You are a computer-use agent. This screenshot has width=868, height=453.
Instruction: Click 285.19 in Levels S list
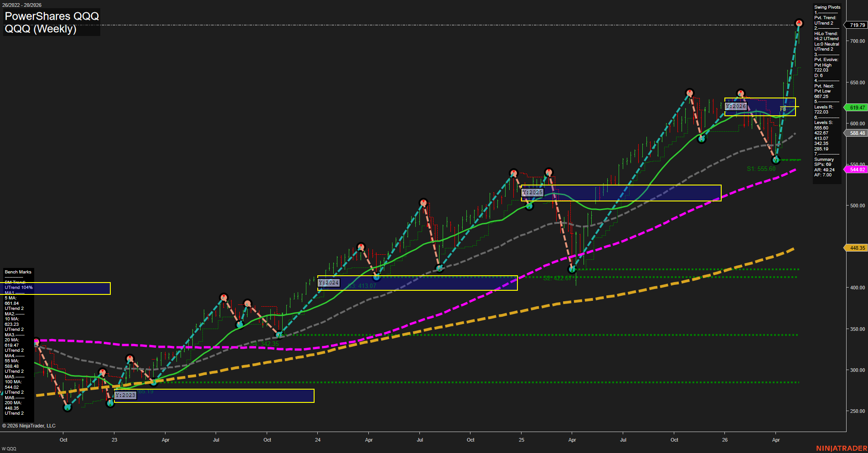[x=821, y=149]
